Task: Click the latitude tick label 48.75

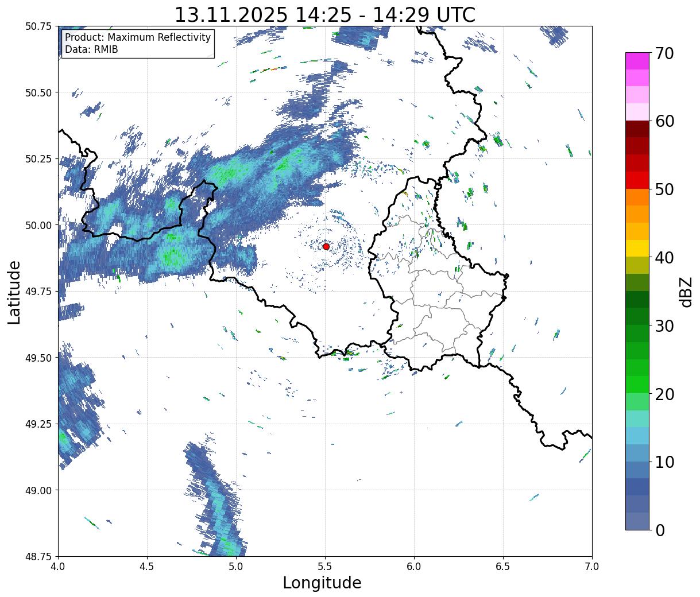Action: pos(38,556)
